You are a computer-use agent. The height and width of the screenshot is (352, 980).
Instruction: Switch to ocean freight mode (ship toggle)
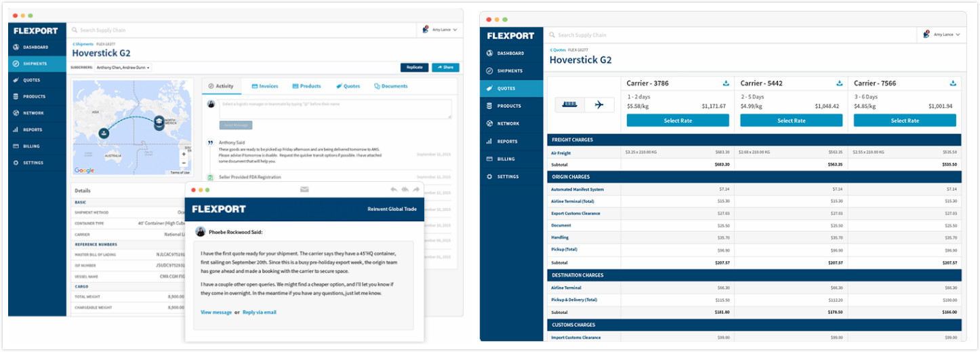(570, 104)
